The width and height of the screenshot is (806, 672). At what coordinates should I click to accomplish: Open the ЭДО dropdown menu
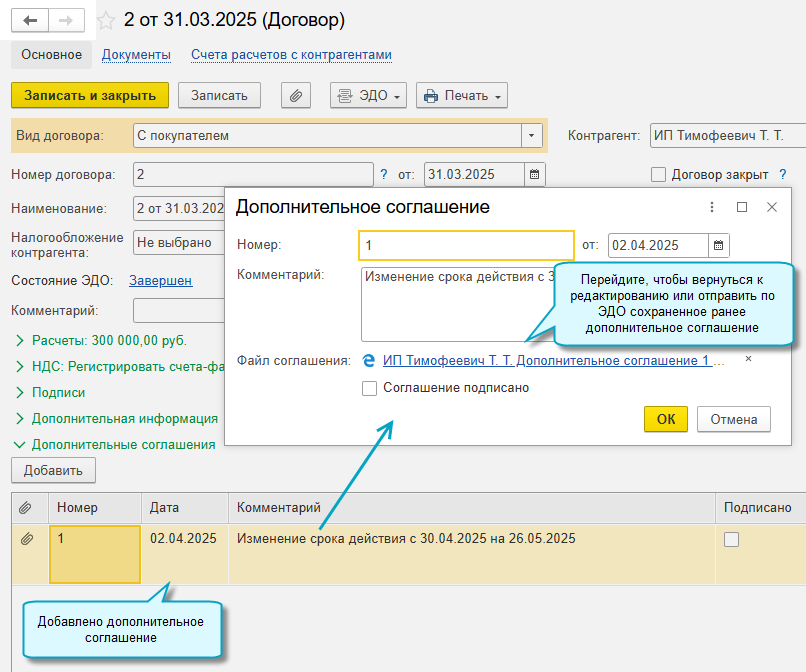pyautogui.click(x=368, y=96)
